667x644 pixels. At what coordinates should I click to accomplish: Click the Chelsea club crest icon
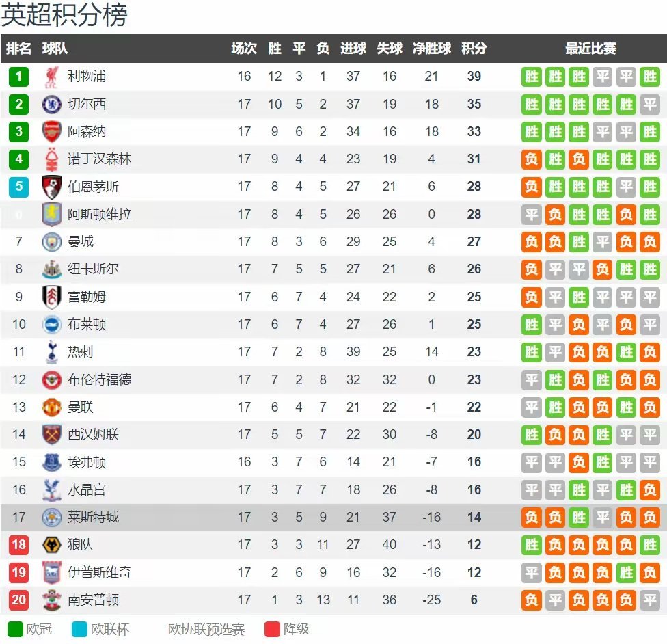[52, 104]
